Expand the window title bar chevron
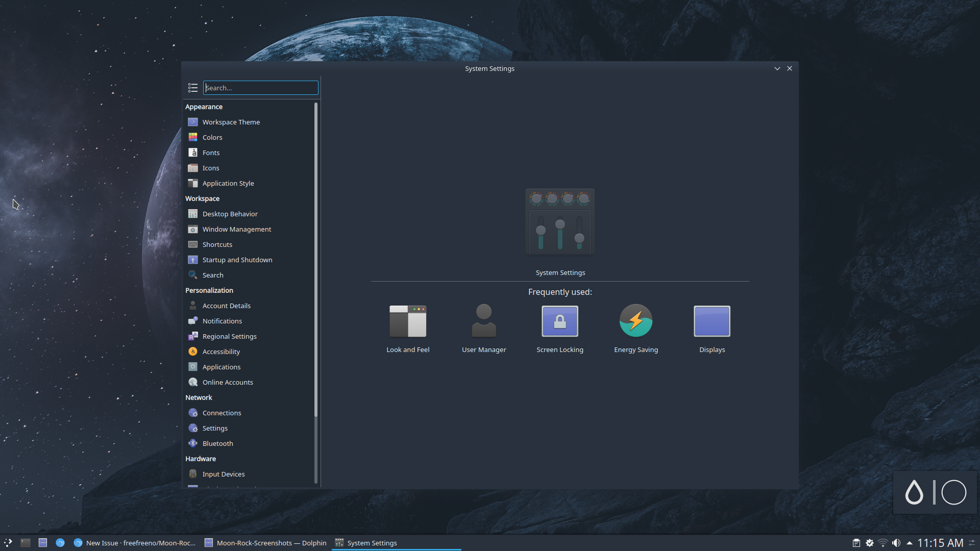This screenshot has width=980, height=551. 776,68
